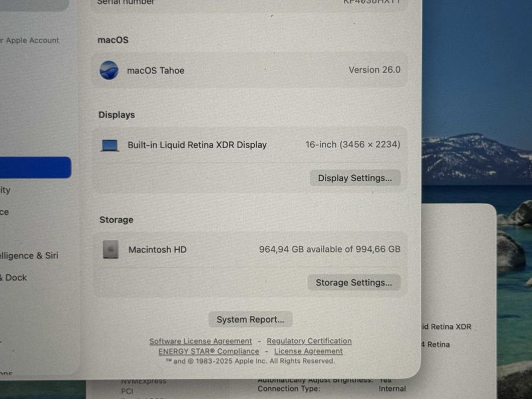The image size is (532, 399).
Task: Click the macOS section heading
Action: click(113, 40)
